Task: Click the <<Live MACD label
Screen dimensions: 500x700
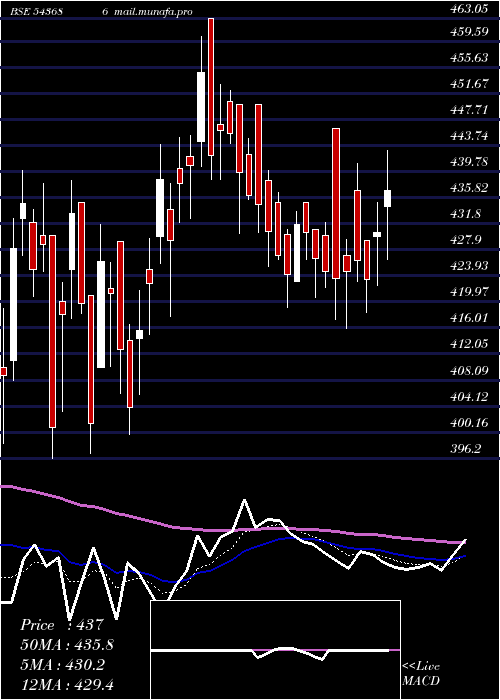Action: (421, 674)
